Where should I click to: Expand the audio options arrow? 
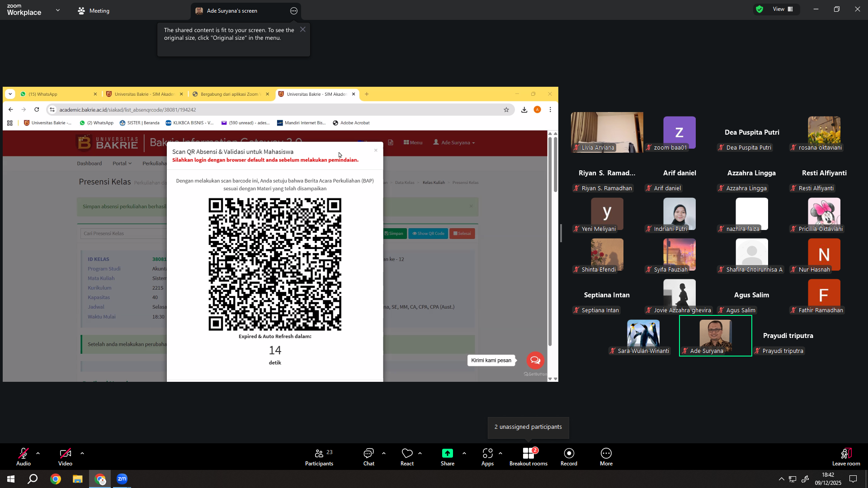(x=38, y=453)
